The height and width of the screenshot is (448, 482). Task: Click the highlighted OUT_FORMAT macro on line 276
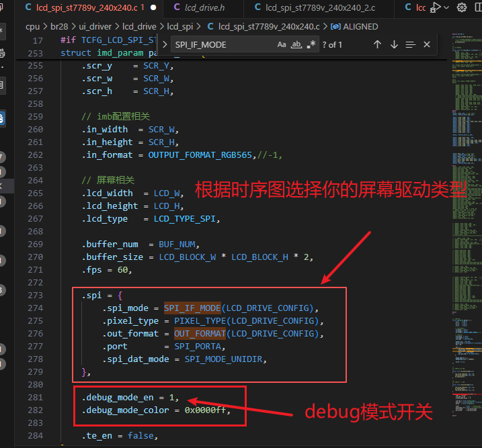(x=200, y=333)
